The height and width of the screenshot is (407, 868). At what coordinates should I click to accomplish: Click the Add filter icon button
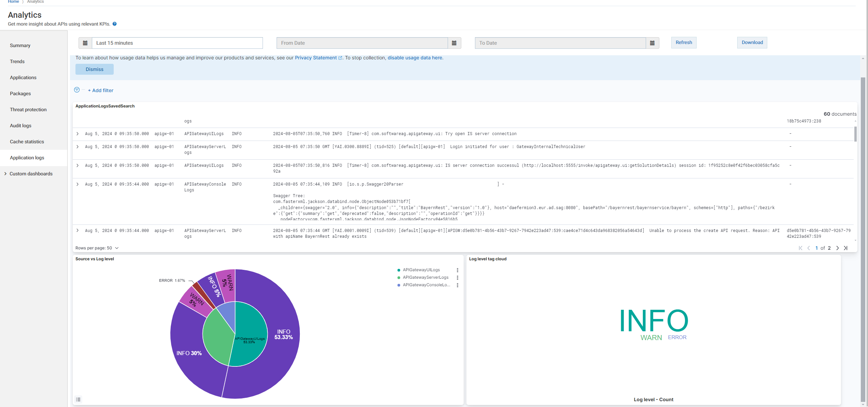[78, 90]
